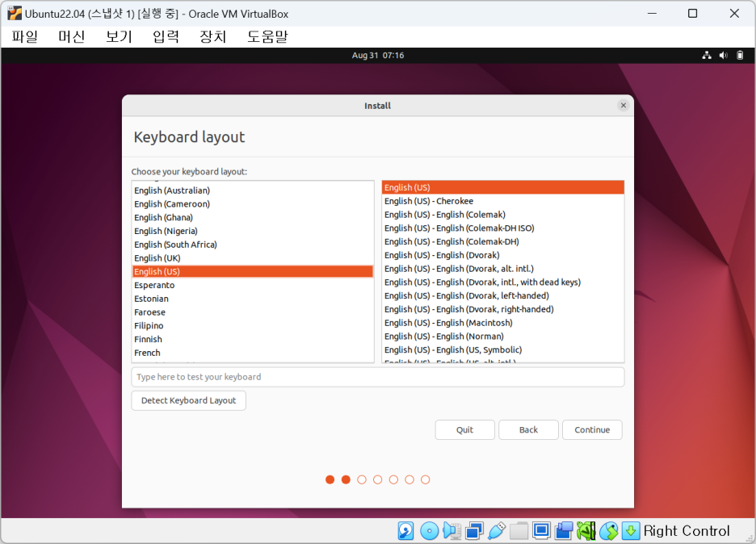Select Filipino layout
Image resolution: width=756 pixels, height=544 pixels.
coord(253,325)
